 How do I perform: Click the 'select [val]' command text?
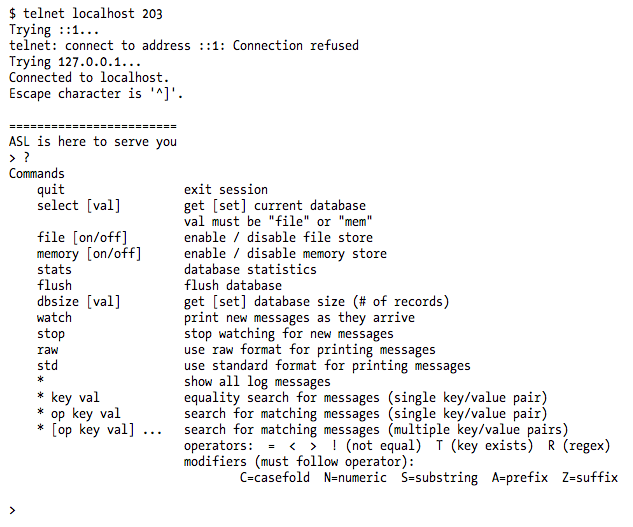click(x=79, y=206)
